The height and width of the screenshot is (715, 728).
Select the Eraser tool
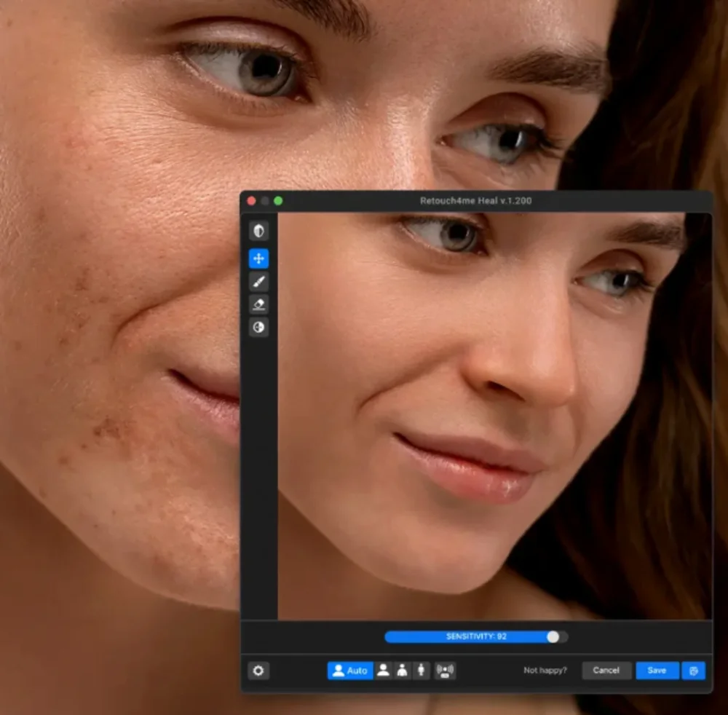[258, 304]
